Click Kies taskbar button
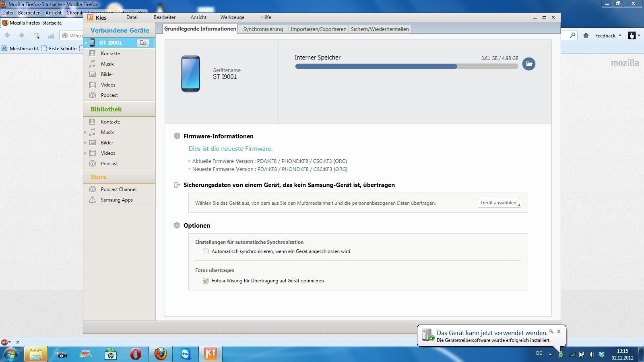644x362 pixels. (211, 354)
